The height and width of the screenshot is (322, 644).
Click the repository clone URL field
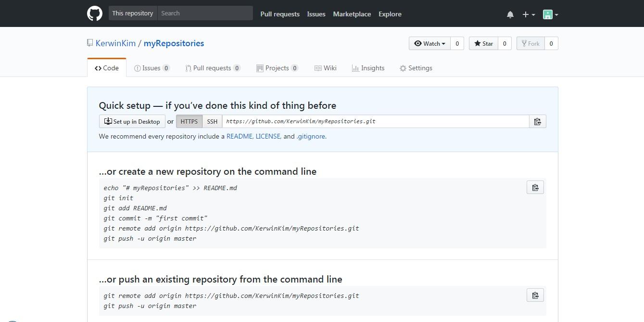point(376,121)
